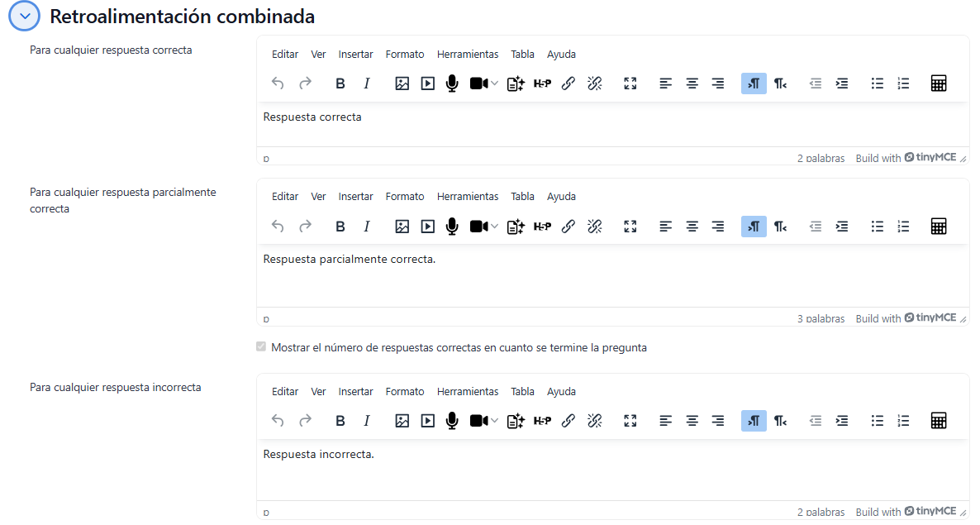Click the '3 palabras' word count button
This screenshot has width=980, height=525.
821,319
